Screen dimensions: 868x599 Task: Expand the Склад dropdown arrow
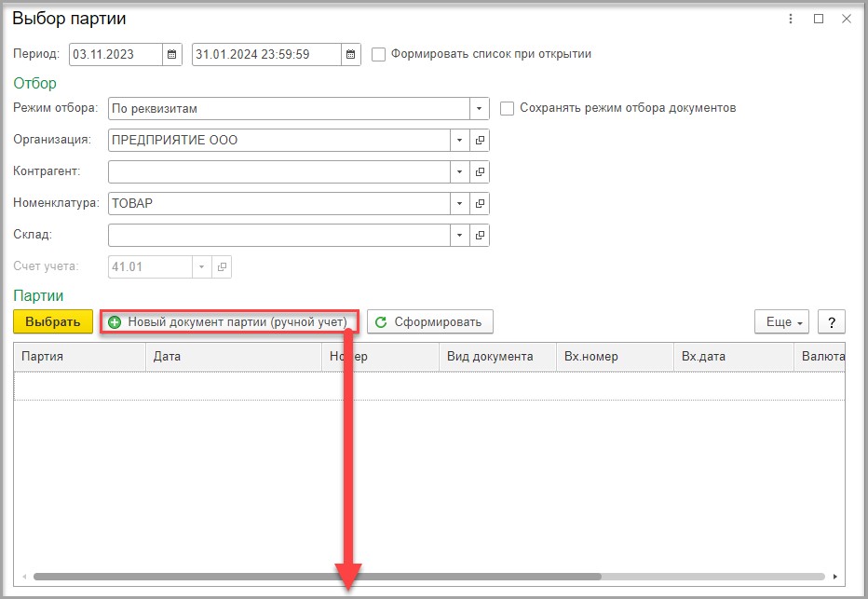[459, 236]
